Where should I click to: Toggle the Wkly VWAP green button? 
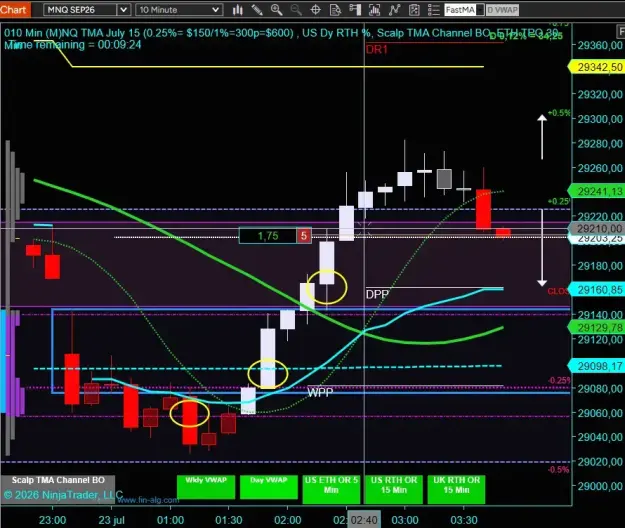pyautogui.click(x=206, y=487)
